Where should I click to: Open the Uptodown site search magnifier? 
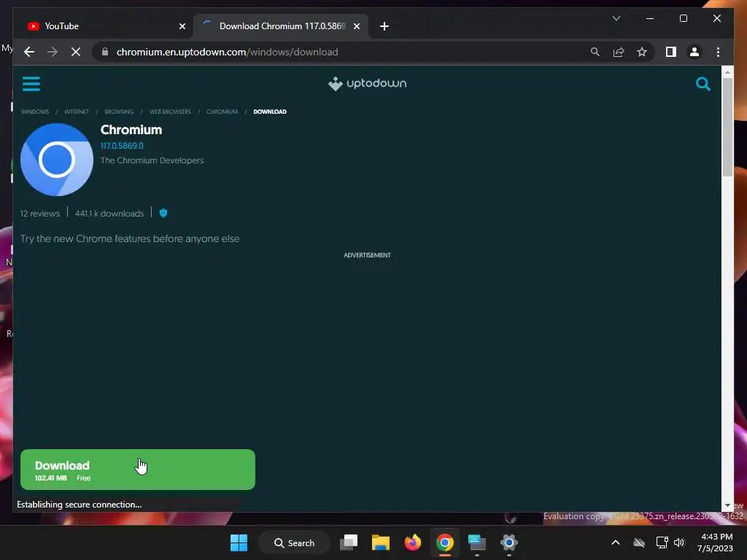click(703, 84)
